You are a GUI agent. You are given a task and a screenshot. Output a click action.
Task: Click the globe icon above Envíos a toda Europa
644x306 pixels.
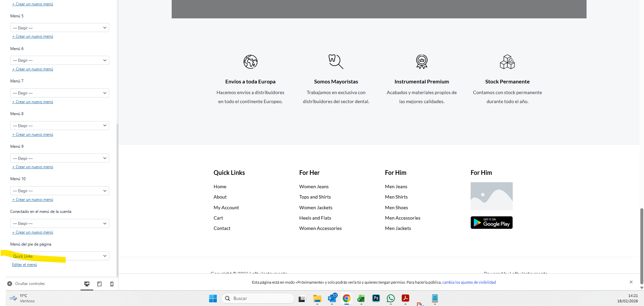250,62
